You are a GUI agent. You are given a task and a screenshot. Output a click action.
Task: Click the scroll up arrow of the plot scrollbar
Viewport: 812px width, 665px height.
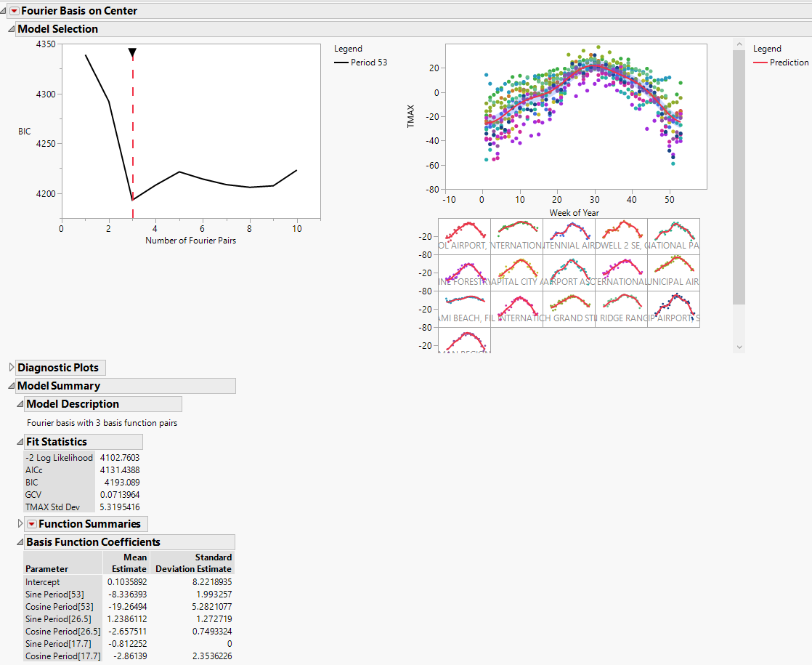[739, 44]
